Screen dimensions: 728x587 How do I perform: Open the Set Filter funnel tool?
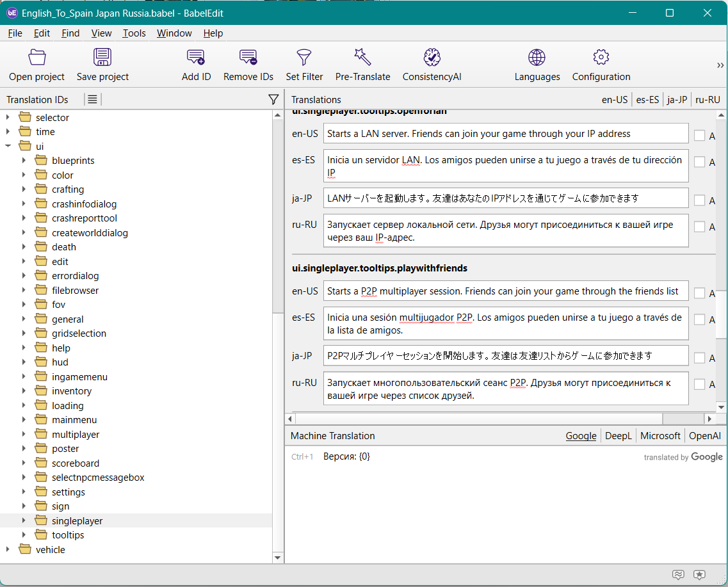coord(304,58)
